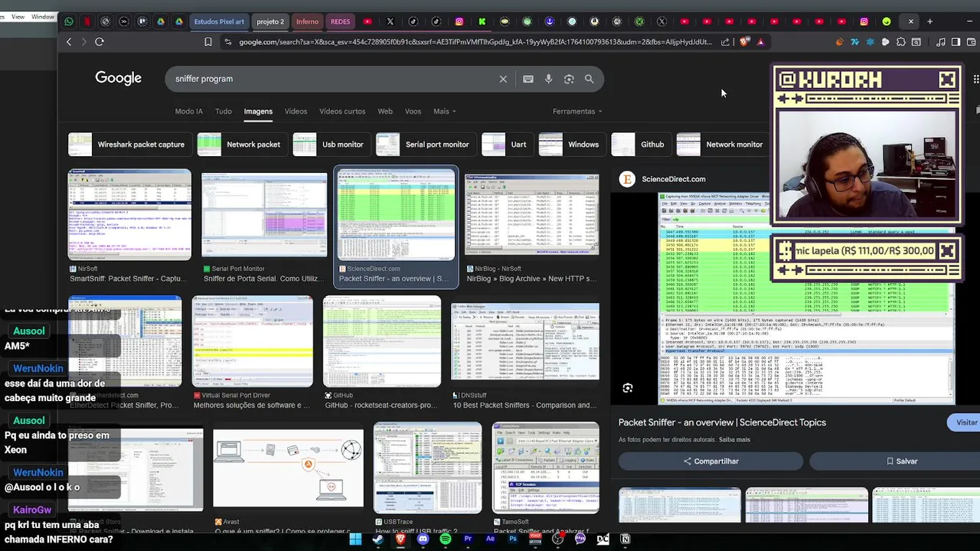
Task: Open After Effects from the taskbar
Action: pos(490,539)
